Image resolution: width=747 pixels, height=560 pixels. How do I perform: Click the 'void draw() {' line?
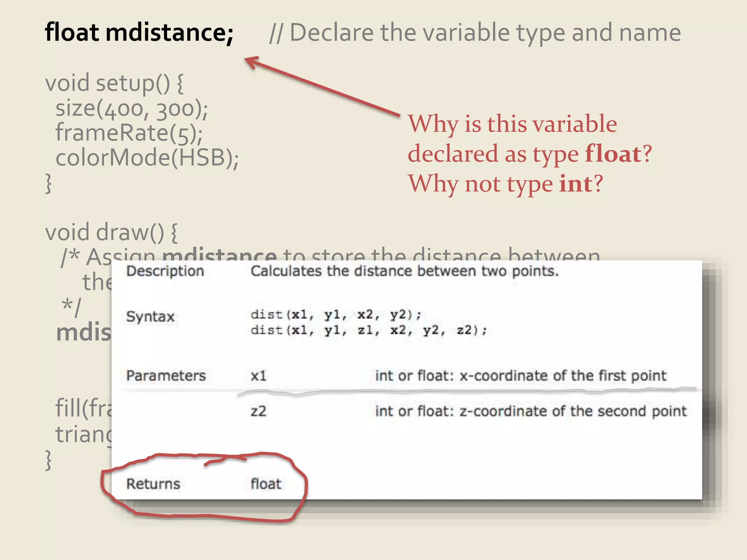pos(111,233)
